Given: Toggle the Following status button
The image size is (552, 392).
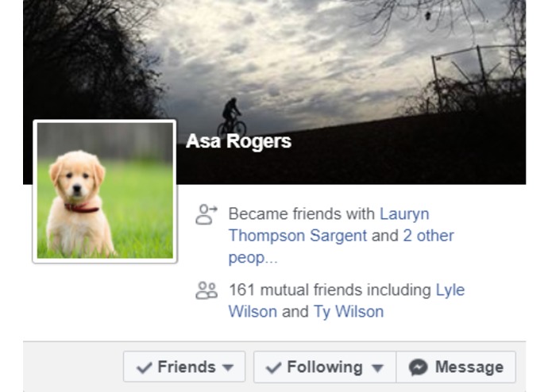Looking at the screenshot, I should (325, 367).
